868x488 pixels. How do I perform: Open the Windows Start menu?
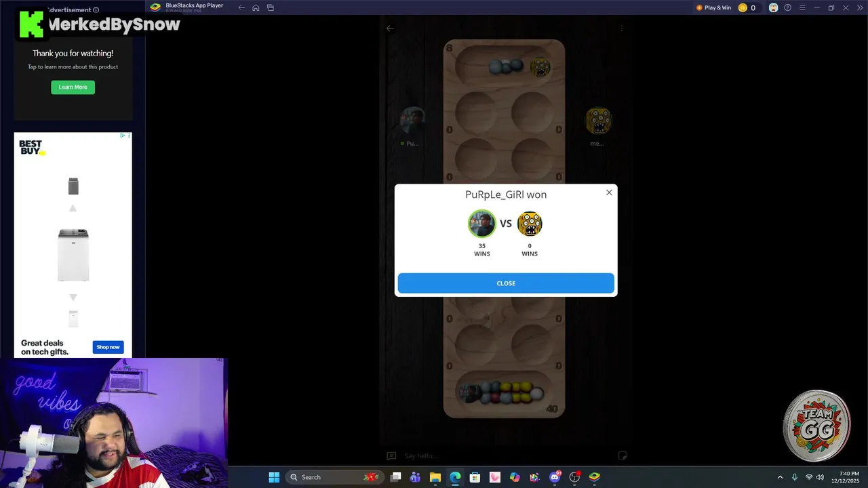274,477
